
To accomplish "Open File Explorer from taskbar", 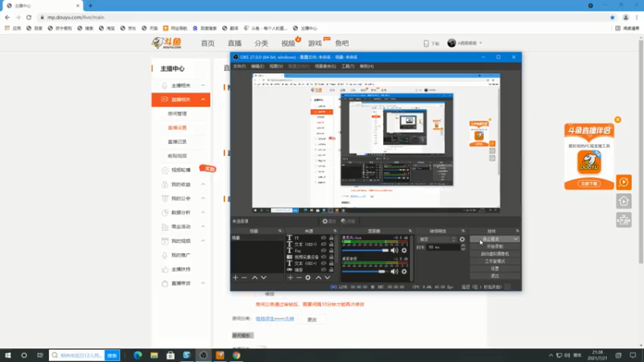I will [x=154, y=356].
